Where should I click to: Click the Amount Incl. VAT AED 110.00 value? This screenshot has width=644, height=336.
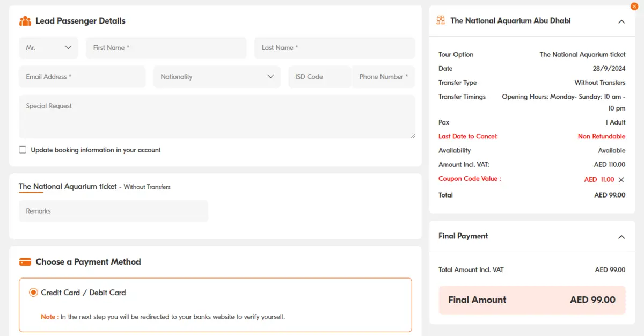click(x=610, y=165)
